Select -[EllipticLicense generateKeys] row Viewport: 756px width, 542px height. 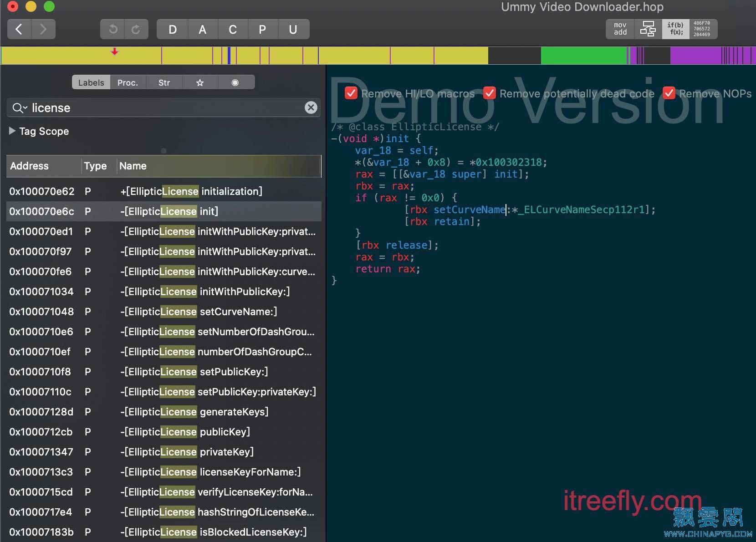click(164, 412)
